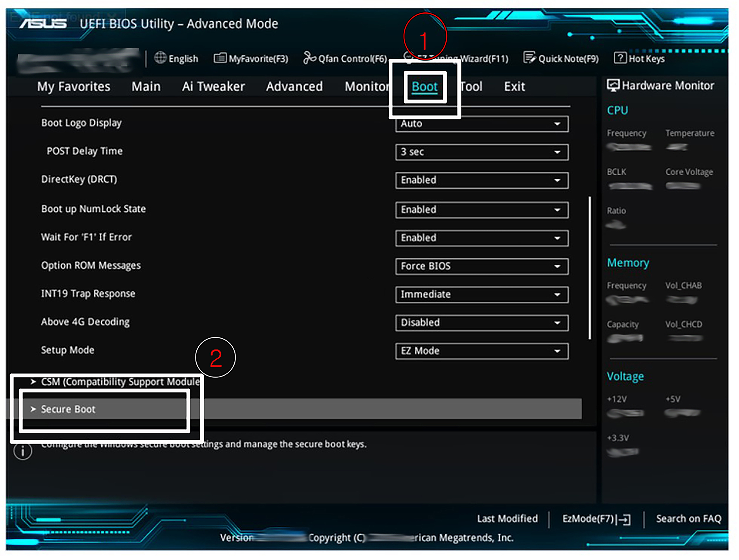Image resolution: width=739 pixels, height=560 pixels.
Task: Click the ASUS logo
Action: click(43, 24)
